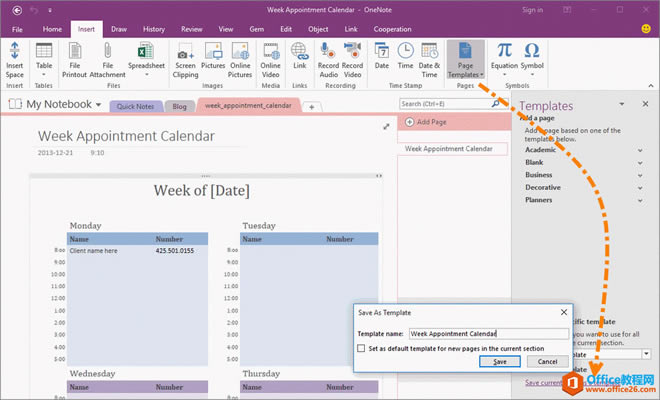Insert a File Printout
The image size is (660, 400).
75,60
